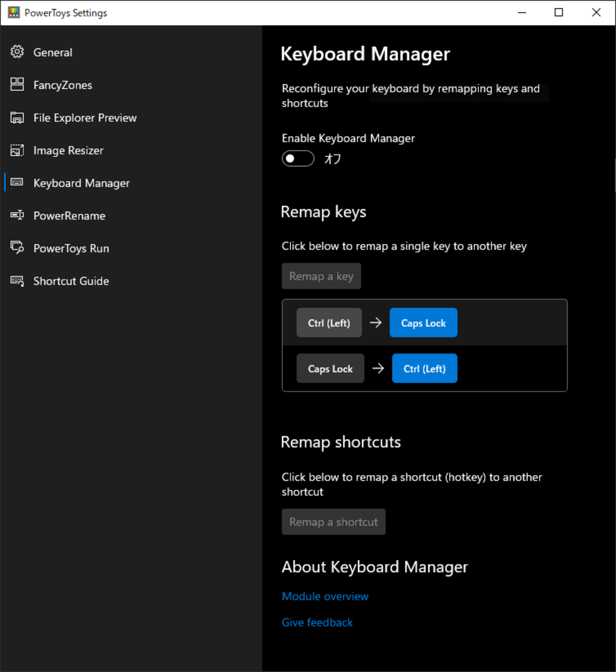
Task: Click the General gear icon
Action: 17,52
